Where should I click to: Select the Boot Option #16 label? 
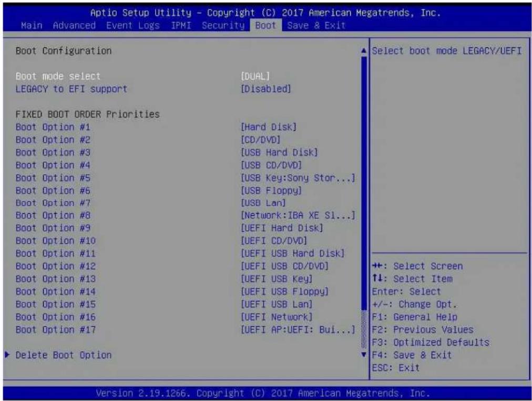tap(56, 317)
